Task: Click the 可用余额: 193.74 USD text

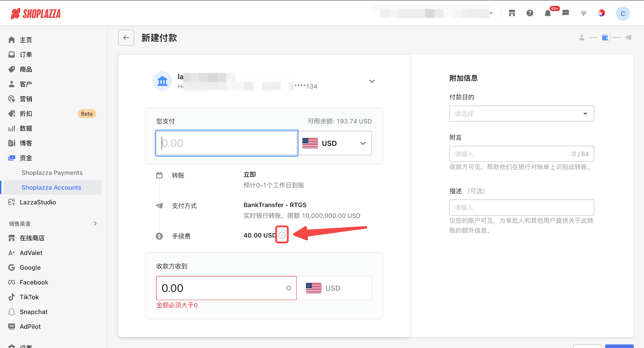Action: coord(340,121)
